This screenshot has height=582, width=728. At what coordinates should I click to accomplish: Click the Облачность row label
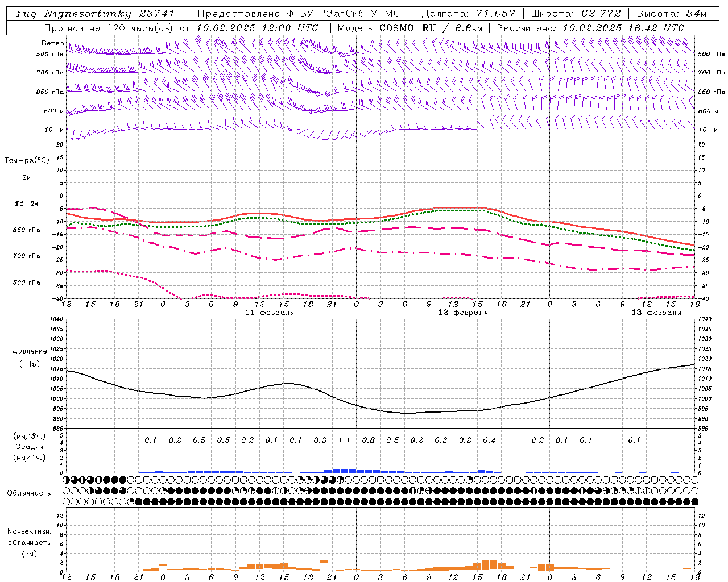[x=29, y=493]
